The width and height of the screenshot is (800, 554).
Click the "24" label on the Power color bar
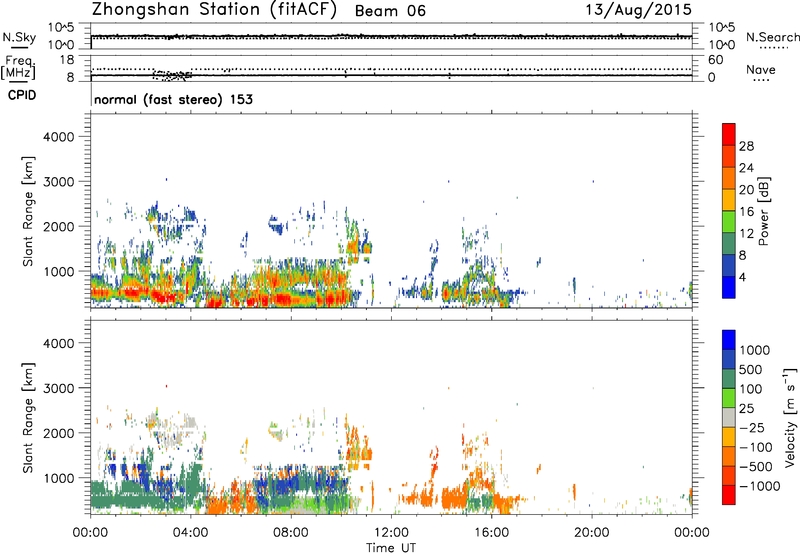746,168
